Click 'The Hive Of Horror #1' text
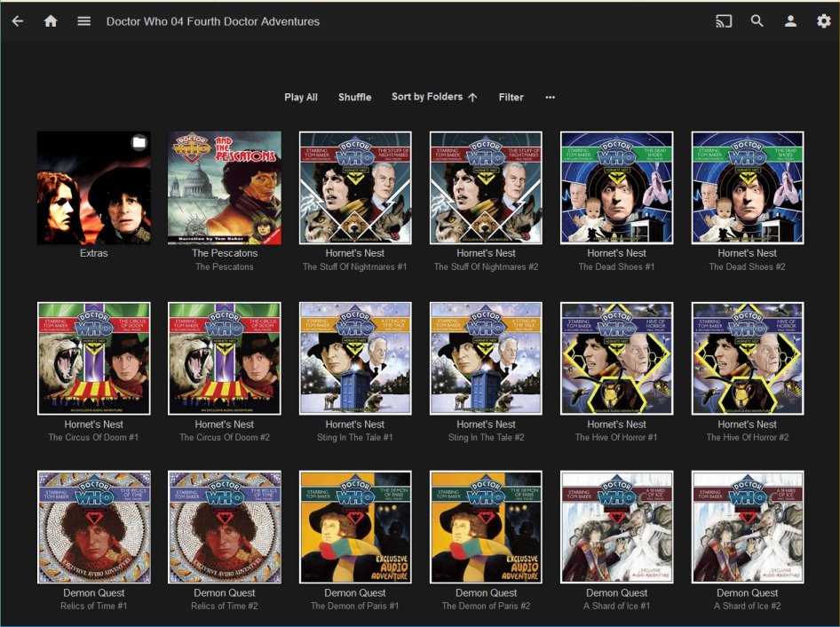Image resolution: width=840 pixels, height=627 pixels. 616,437
